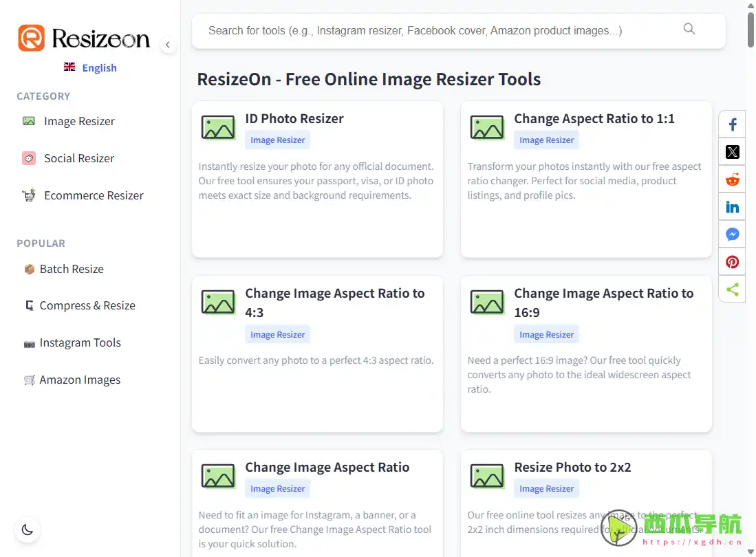Open the Social Resizer category
Viewport: 756px width, 557px height.
(79, 158)
